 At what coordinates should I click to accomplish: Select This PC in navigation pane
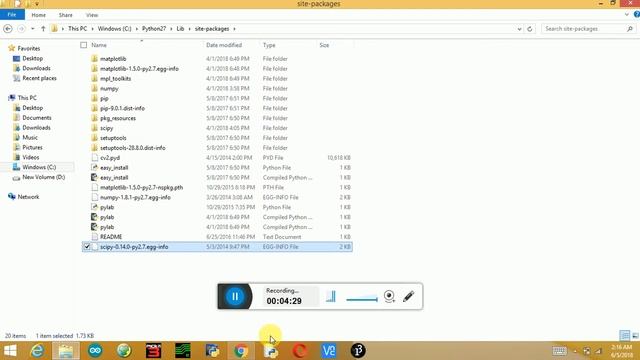27,98
